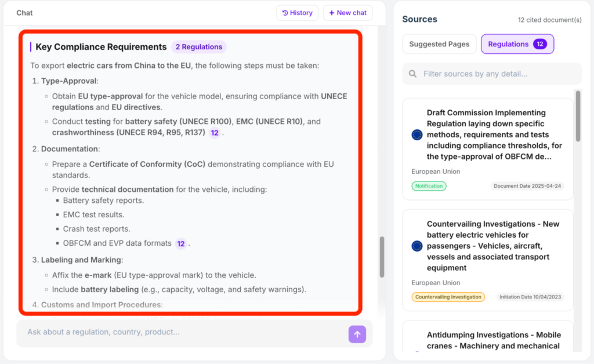Click the green Notification tag
Viewport: 594px width, 364px height.
pos(429,186)
